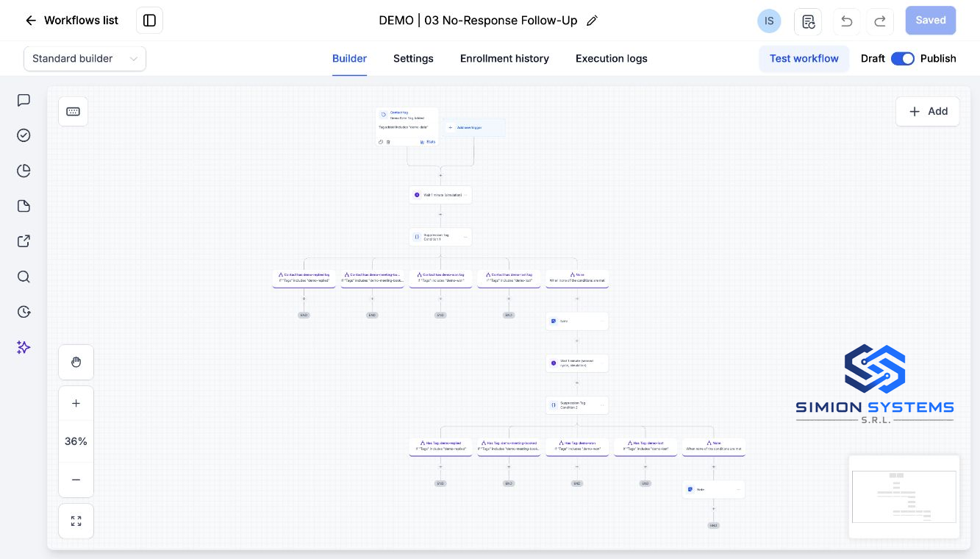Open the chat bubble icon in left sidebar
Viewport: 980px width, 559px height.
(x=24, y=100)
